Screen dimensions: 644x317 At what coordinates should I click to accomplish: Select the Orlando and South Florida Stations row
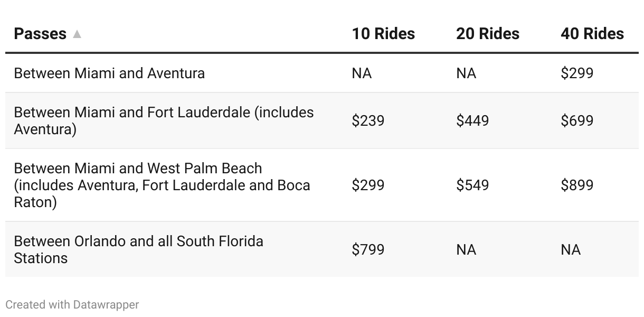point(322,249)
